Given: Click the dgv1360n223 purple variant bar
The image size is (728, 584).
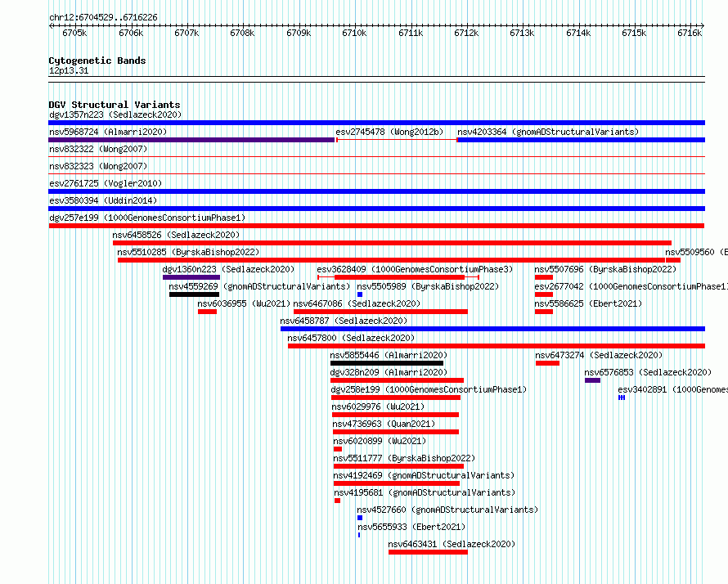Looking at the screenshot, I should 191,277.
